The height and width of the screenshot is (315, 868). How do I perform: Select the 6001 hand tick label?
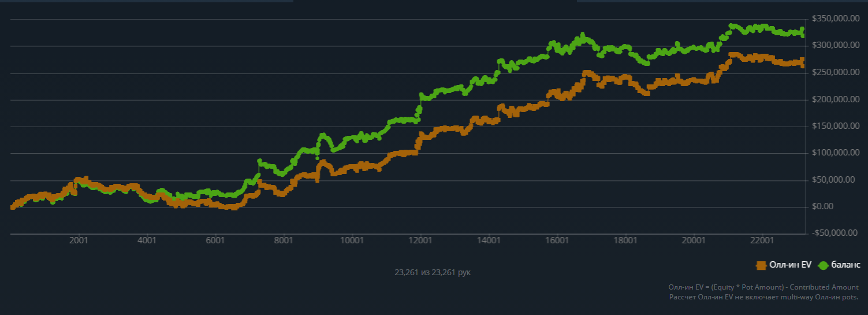tap(215, 240)
